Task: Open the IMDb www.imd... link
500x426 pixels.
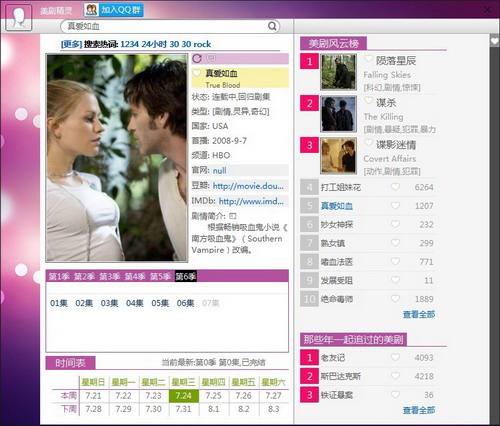Action: click(x=251, y=201)
